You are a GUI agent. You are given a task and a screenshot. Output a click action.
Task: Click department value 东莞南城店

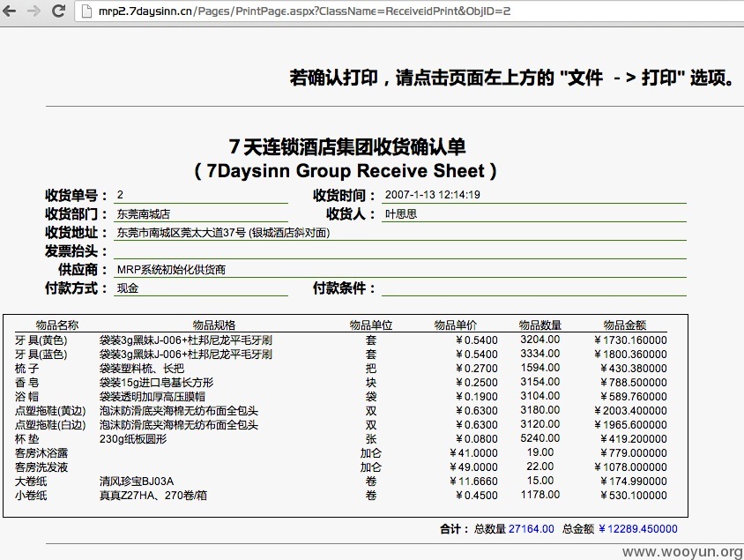point(144,214)
